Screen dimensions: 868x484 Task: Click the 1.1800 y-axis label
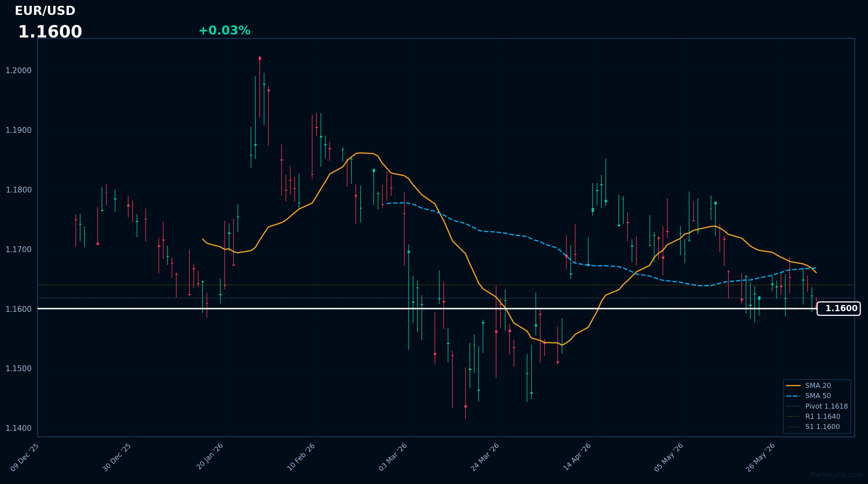pyautogui.click(x=19, y=190)
